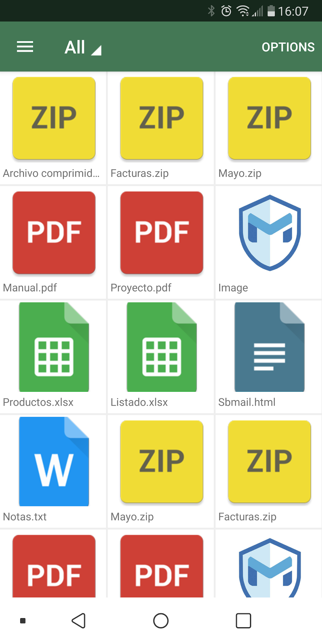Screen dimensions: 322x644
Task: Tap the Facturas.zip label in fourth row
Action: 247,517
